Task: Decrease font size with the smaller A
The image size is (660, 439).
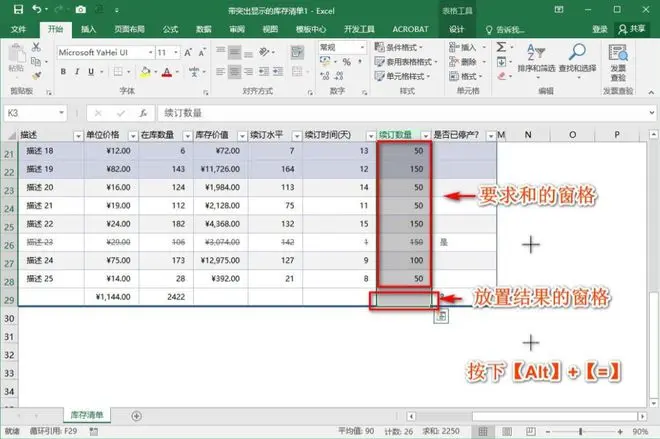Action: pos(202,52)
